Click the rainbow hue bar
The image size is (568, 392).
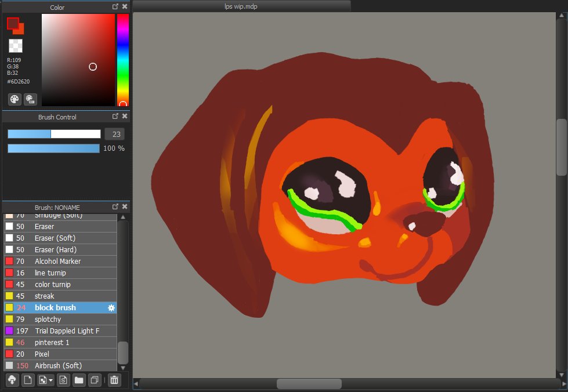123,60
